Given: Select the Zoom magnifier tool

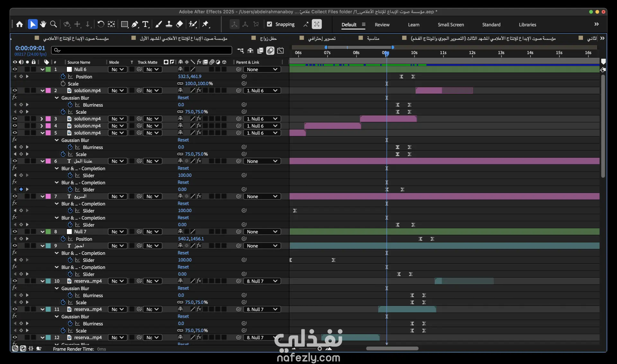Looking at the screenshot, I should (54, 24).
